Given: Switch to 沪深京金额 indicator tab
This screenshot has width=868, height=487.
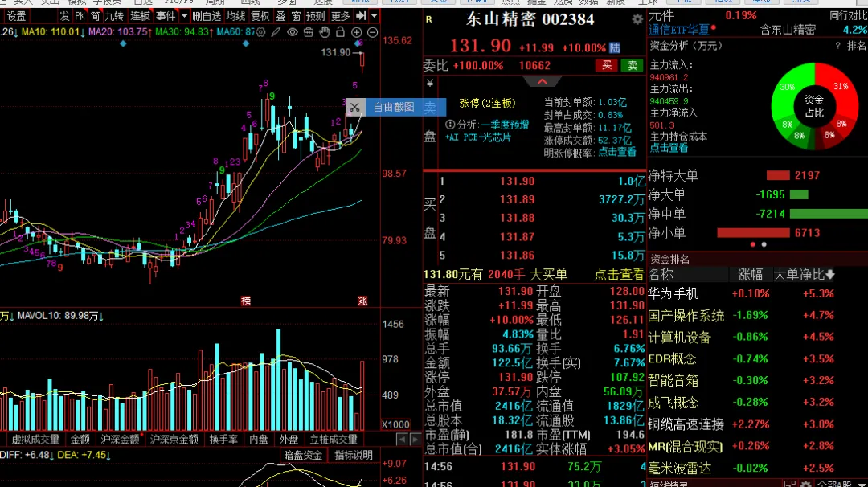Looking at the screenshot, I should 174,440.
